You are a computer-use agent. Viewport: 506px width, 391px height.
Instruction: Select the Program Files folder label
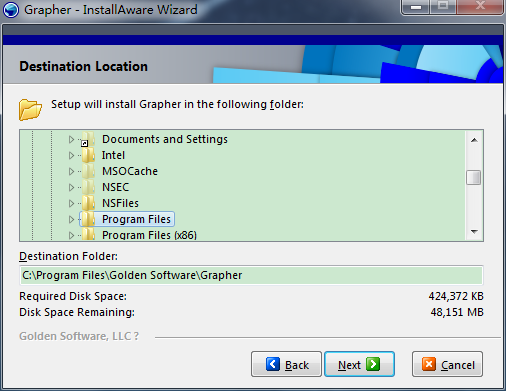[136, 219]
